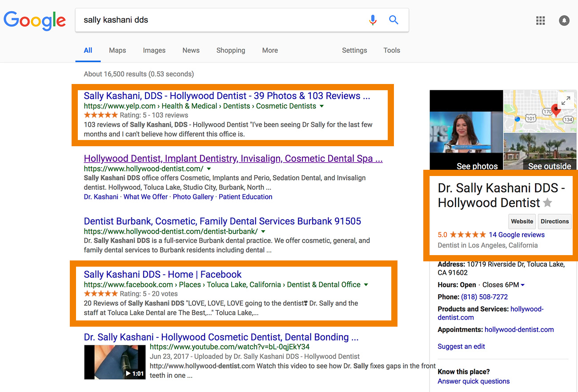This screenshot has width=578, height=392.
Task: Open notifications bell icon
Action: pyautogui.click(x=564, y=20)
